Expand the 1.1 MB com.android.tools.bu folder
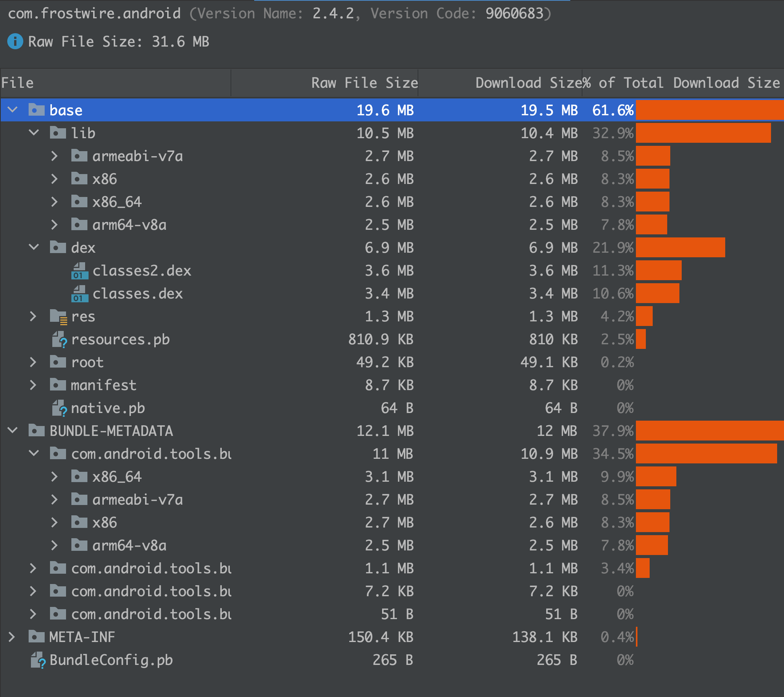The height and width of the screenshot is (697, 784). [33, 568]
